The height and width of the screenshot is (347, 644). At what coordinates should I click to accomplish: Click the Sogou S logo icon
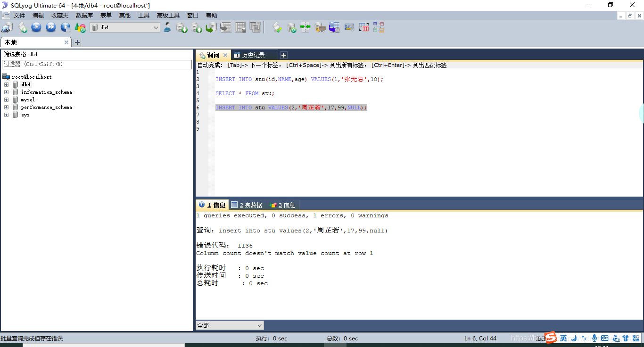551,338
